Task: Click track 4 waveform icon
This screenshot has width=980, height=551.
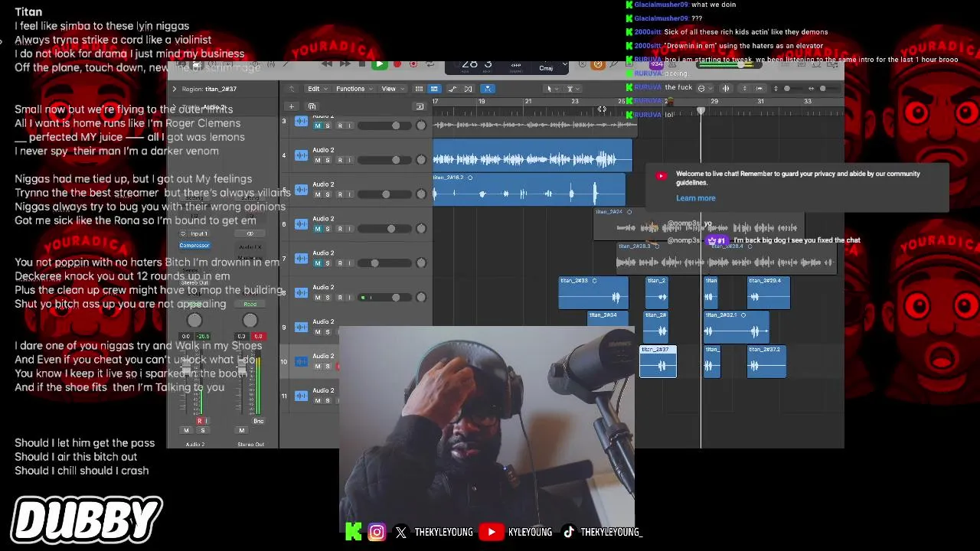Action: coord(302,155)
